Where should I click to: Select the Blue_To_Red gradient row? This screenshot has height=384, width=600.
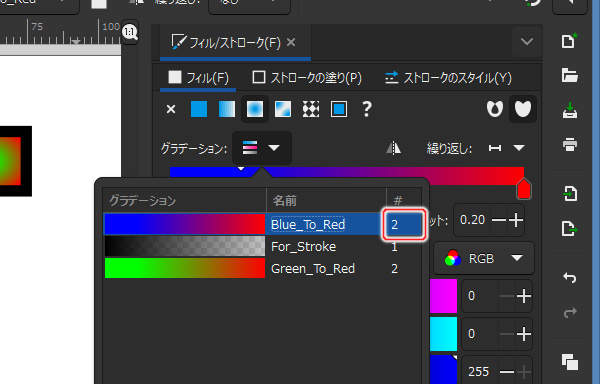tap(263, 224)
